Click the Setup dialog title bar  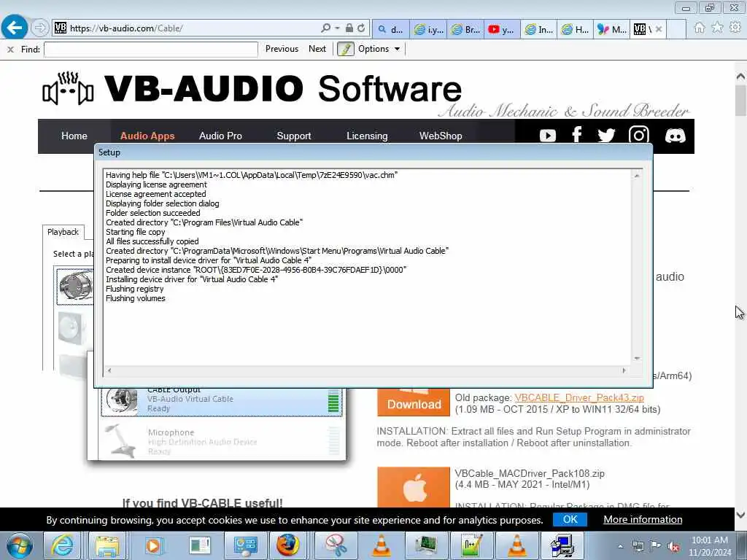click(x=373, y=152)
